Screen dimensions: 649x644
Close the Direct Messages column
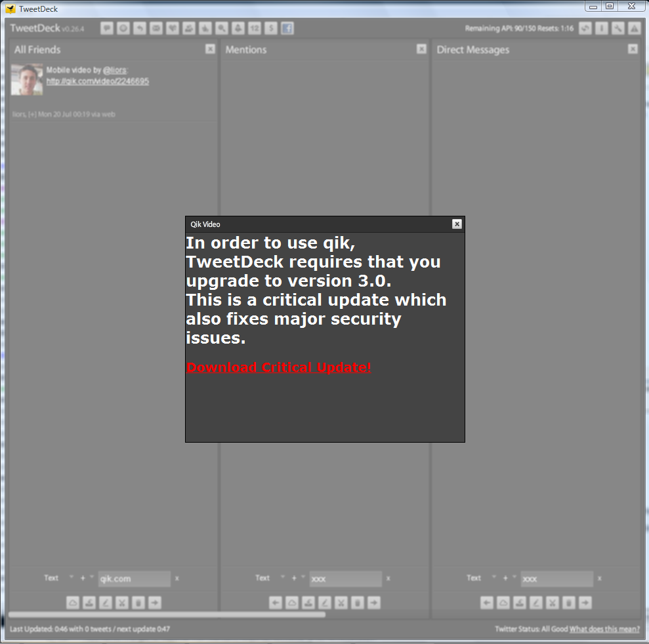point(633,49)
